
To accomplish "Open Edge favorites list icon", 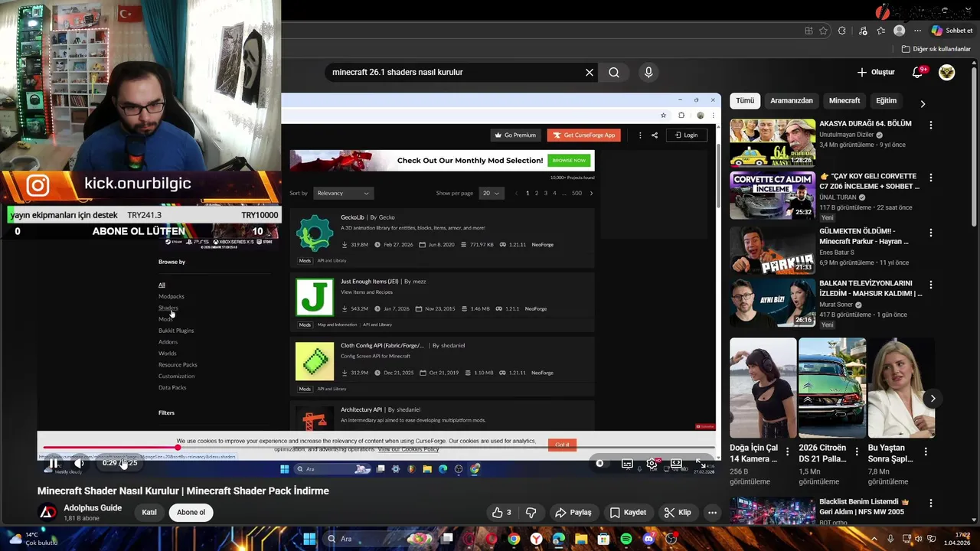I will 881,31.
